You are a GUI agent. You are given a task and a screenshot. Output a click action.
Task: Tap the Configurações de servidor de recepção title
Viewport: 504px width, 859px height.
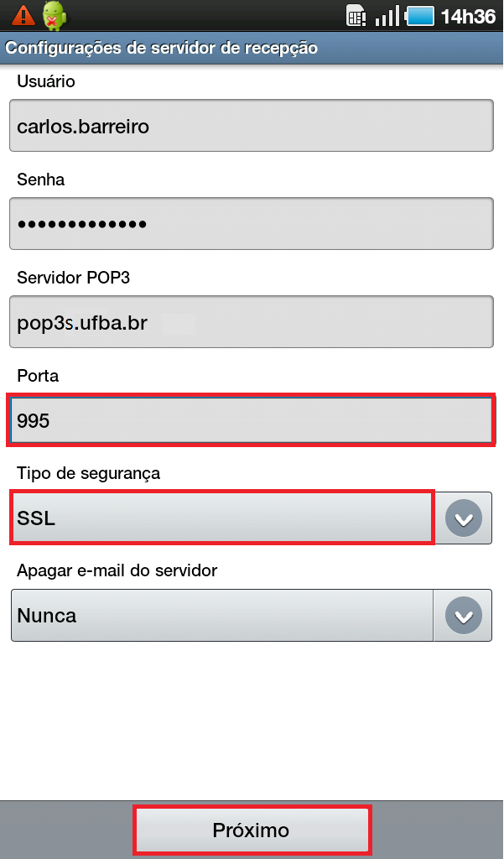(162, 48)
